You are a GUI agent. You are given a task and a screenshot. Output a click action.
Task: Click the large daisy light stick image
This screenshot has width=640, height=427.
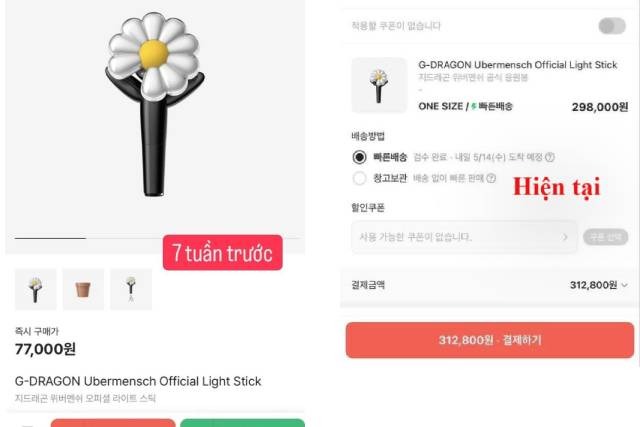tap(154, 104)
